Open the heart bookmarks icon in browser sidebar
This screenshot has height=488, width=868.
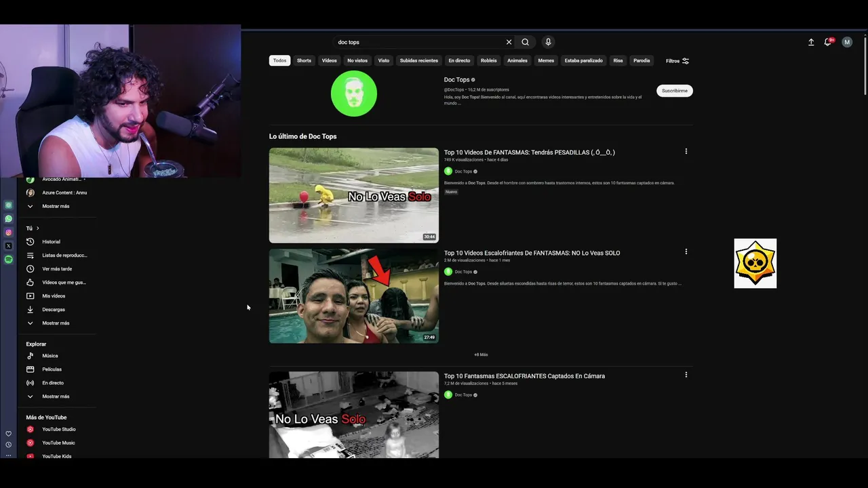tap(8, 434)
